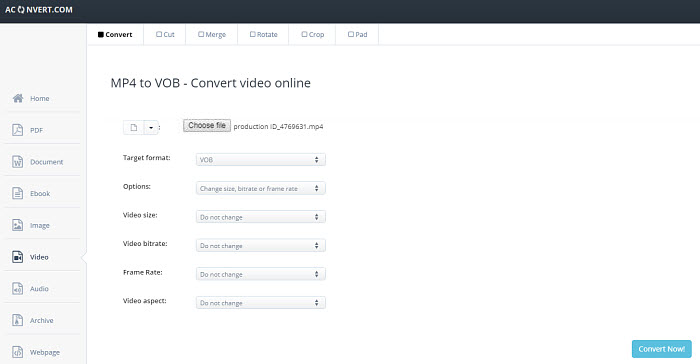Image resolution: width=700 pixels, height=364 pixels.
Task: Open the Video size dropdown
Action: tap(261, 217)
